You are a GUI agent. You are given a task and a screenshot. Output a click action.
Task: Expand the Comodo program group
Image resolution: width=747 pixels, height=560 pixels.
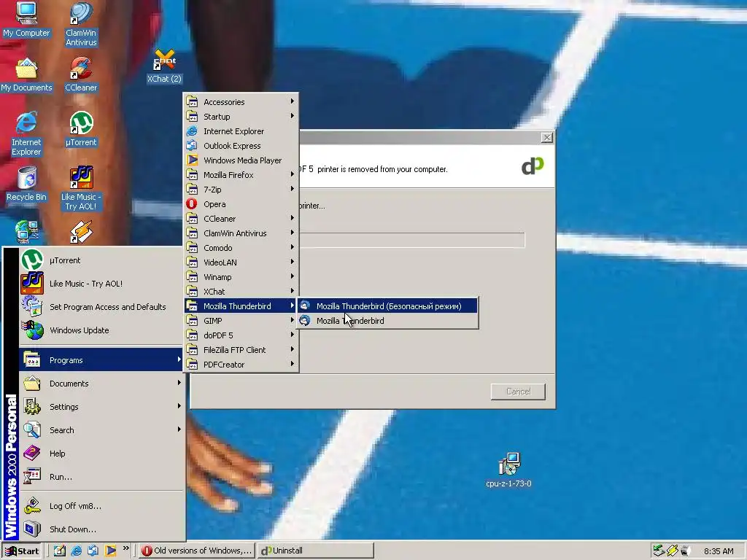click(241, 248)
